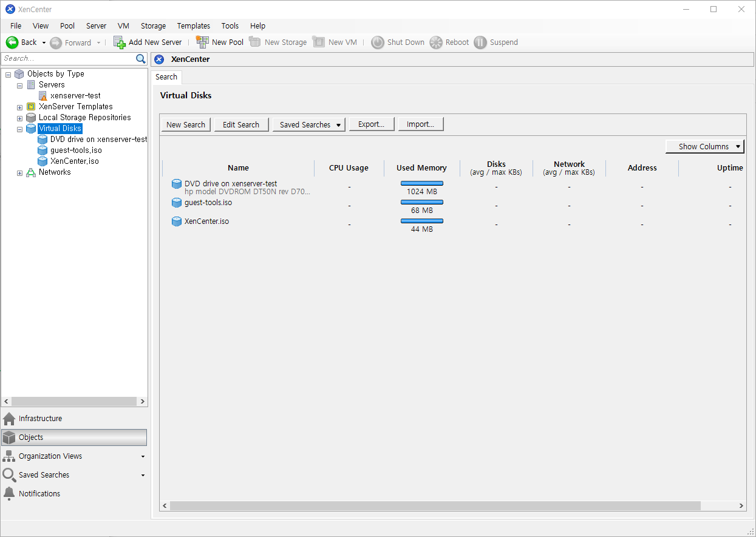Open the Templates menu

194,26
